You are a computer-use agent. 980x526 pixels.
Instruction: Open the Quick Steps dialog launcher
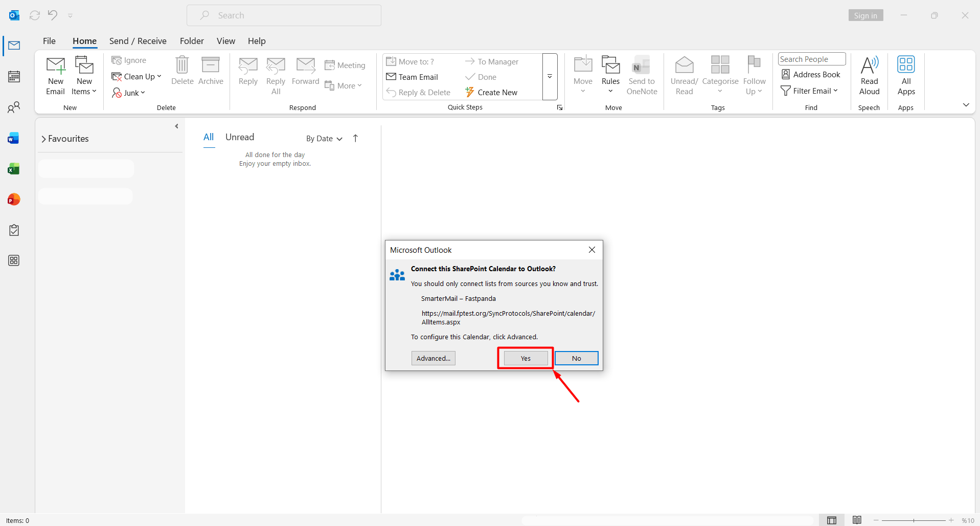(x=560, y=107)
